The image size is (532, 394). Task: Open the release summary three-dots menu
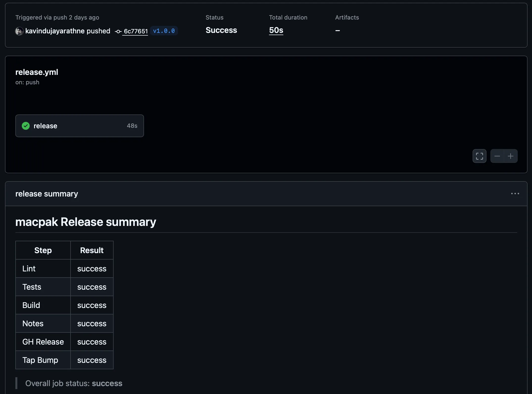coord(515,194)
